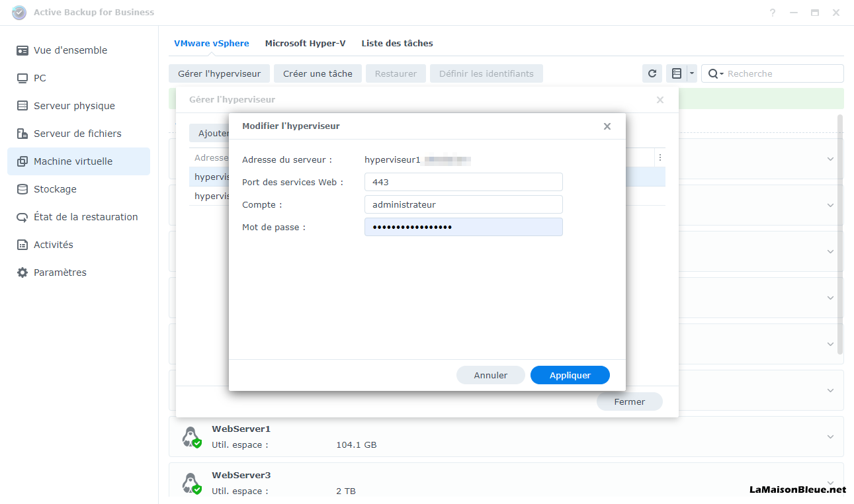Viewport: 854px width, 504px height.
Task: Click the Gérer l'hyperviseur button
Action: click(x=220, y=73)
